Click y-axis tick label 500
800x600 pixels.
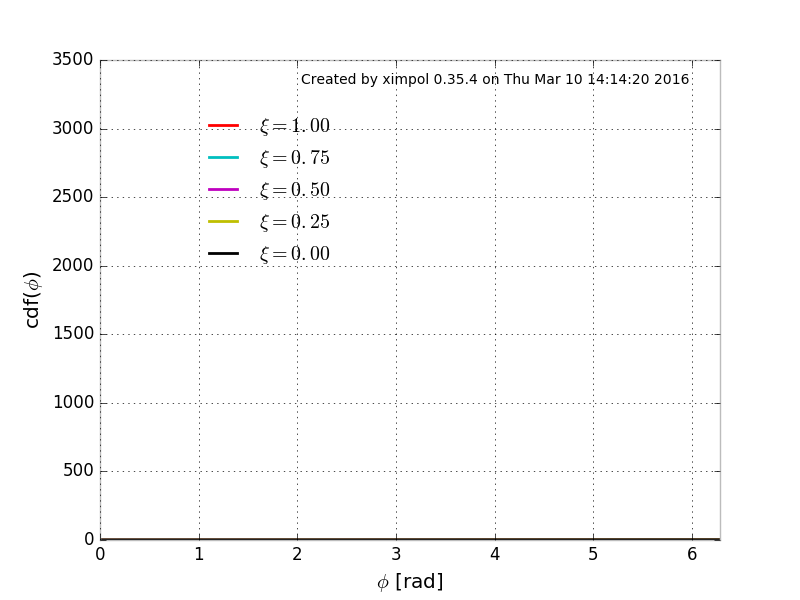79,470
